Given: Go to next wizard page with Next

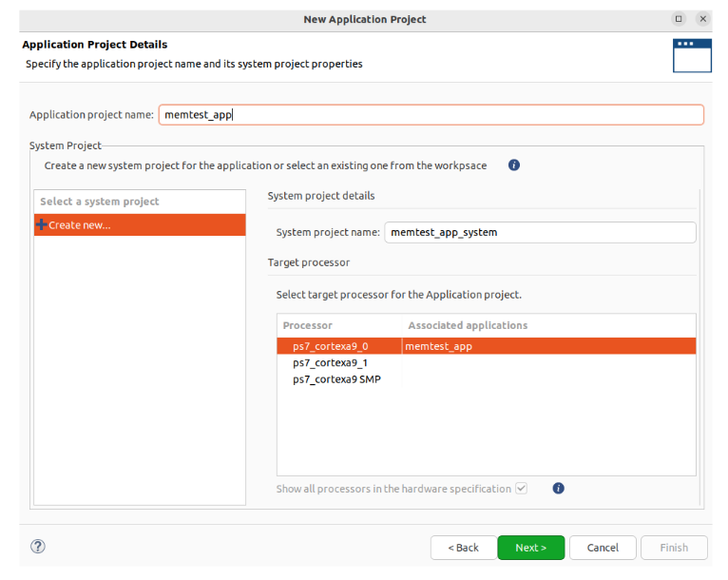Looking at the screenshot, I should [x=530, y=548].
